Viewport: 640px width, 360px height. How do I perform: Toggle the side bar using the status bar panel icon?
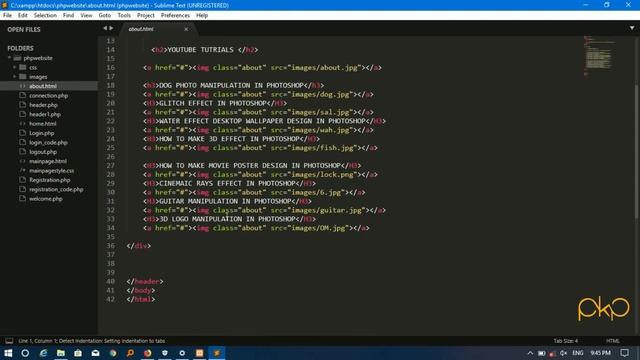click(9, 341)
